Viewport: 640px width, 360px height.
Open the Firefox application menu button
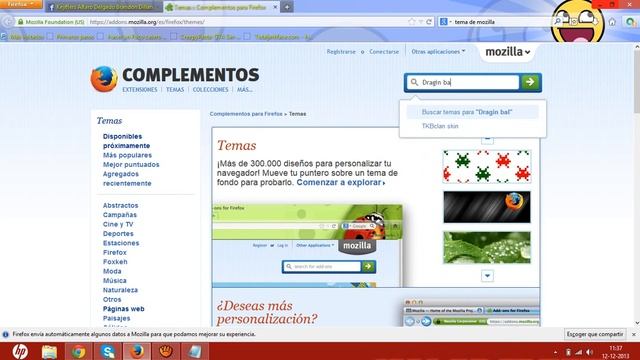[x=20, y=4]
